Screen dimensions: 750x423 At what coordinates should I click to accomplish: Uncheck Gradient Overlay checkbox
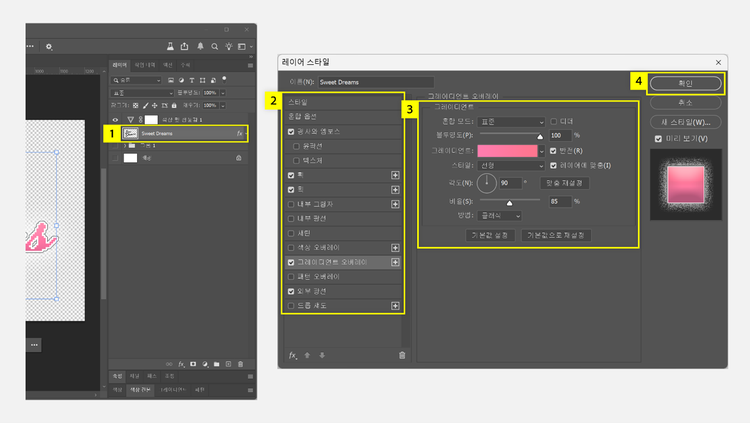(x=291, y=262)
